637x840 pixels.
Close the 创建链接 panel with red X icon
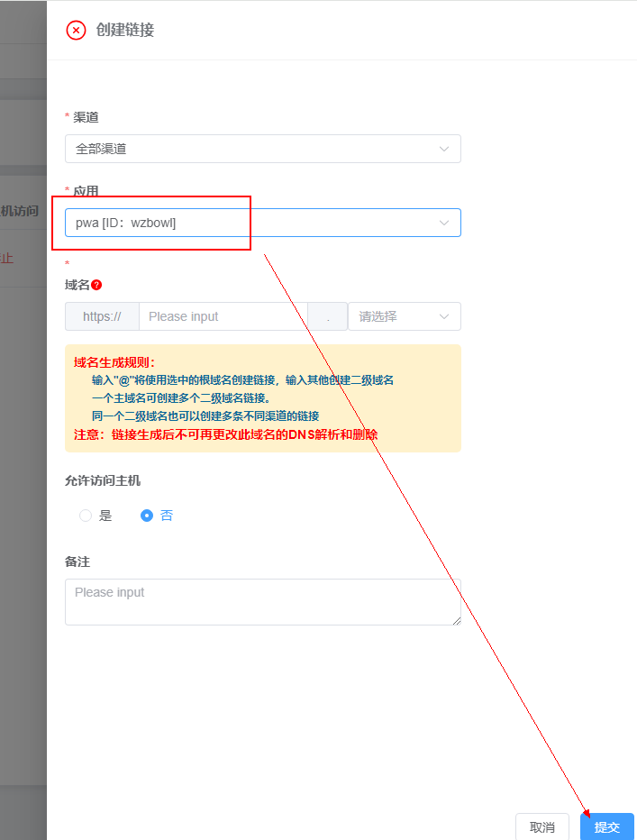[76, 30]
